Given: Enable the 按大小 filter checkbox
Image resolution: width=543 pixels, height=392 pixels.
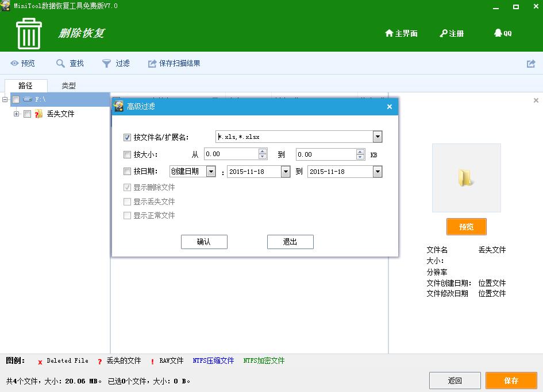Looking at the screenshot, I should click(127, 154).
